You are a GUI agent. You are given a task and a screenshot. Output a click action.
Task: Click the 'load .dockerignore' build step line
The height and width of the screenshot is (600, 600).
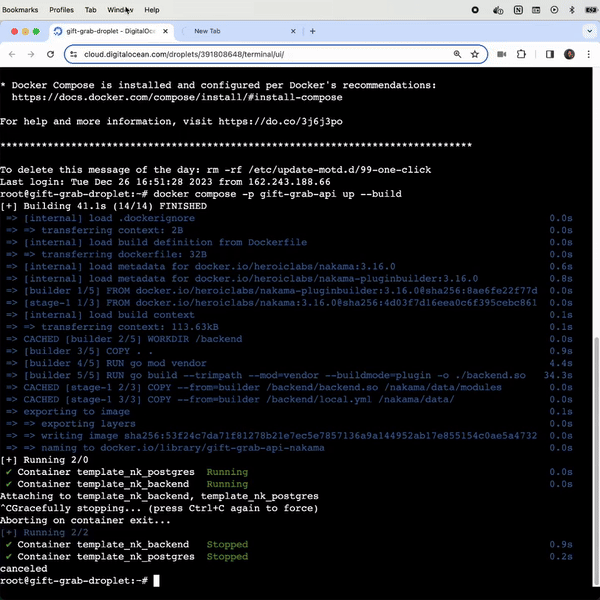pos(101,218)
